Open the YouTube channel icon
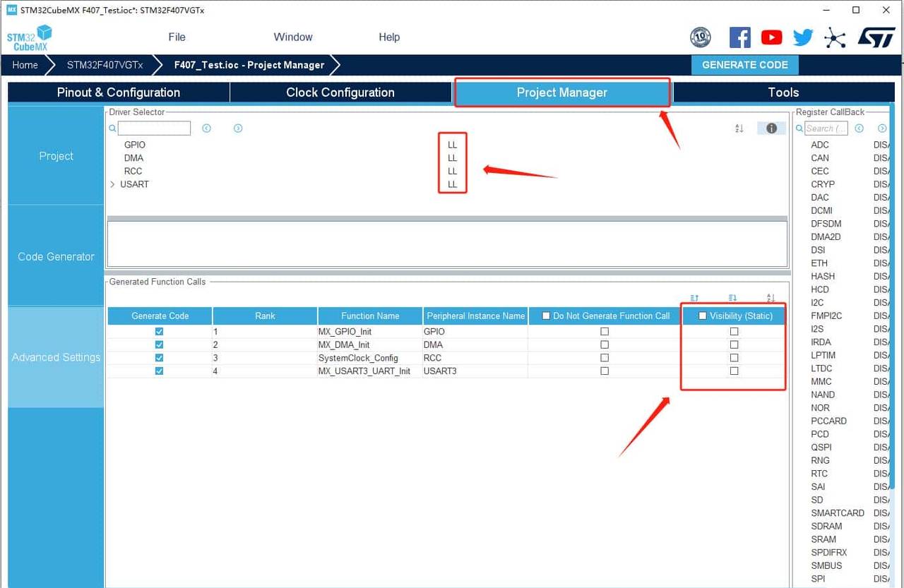Viewport: 904px width, 588px height. (x=771, y=37)
